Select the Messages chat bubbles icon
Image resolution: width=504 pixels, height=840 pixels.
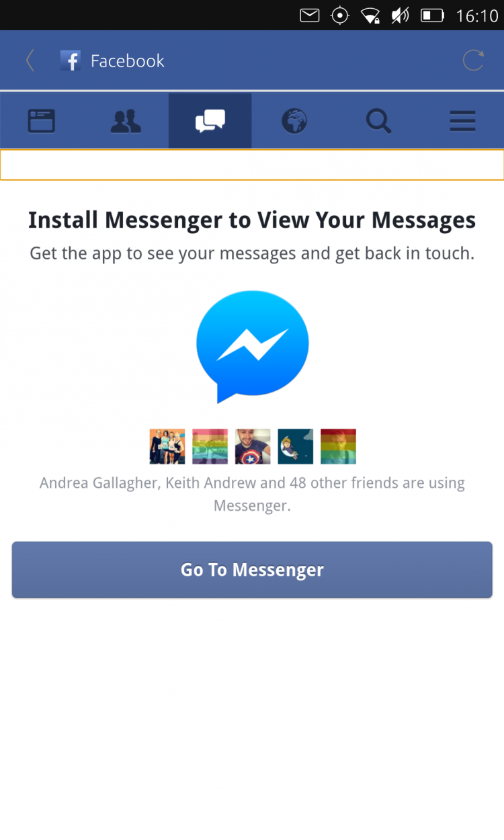[x=210, y=121]
